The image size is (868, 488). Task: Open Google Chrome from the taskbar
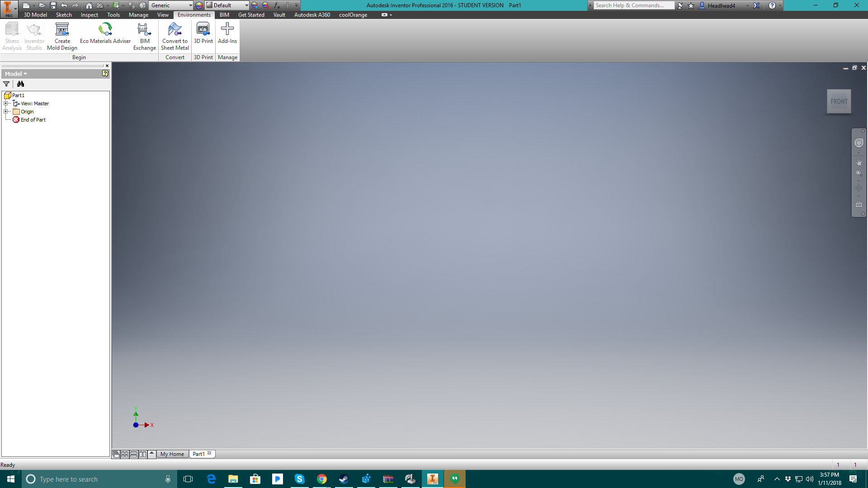click(322, 479)
